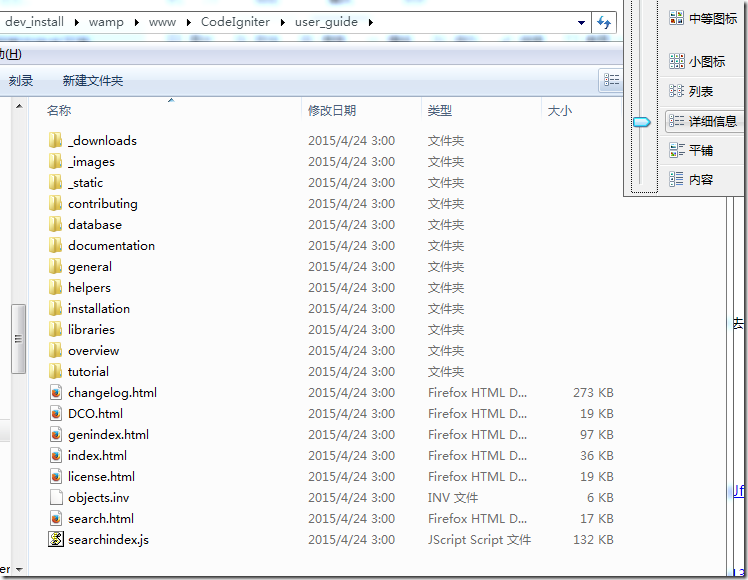This screenshot has height=580, width=748.
Task: Select the libraries folder icon
Action: point(55,329)
